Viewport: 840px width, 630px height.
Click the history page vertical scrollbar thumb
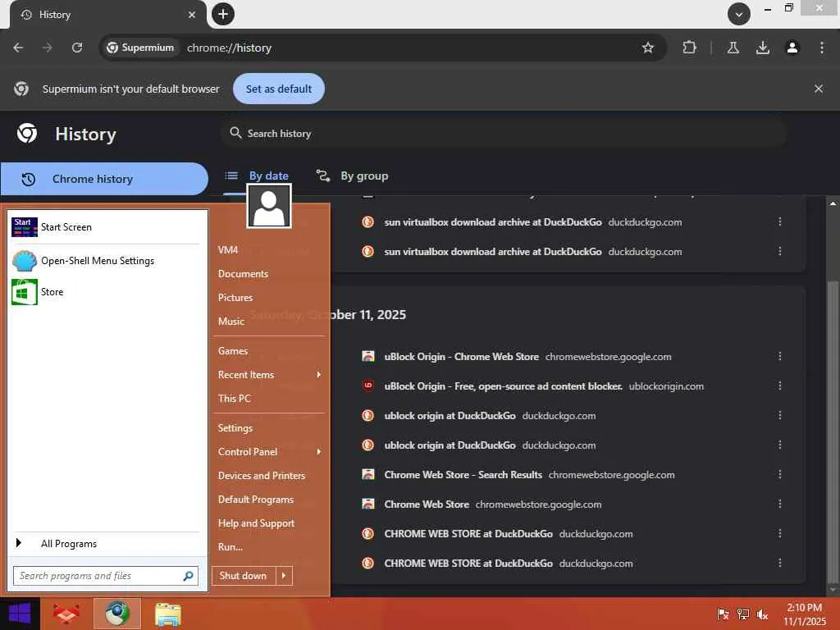[832, 433]
